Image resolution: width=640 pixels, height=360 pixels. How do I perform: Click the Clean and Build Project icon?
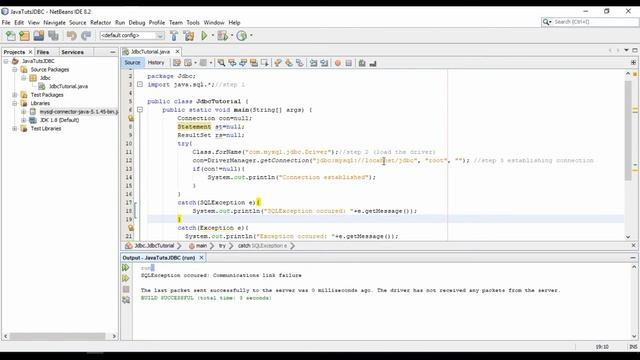click(189, 36)
